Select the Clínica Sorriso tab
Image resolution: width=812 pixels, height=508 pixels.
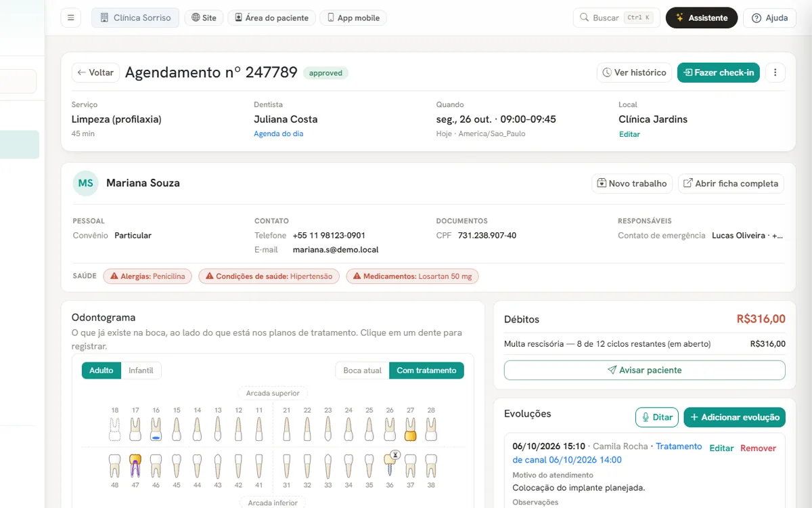135,18
